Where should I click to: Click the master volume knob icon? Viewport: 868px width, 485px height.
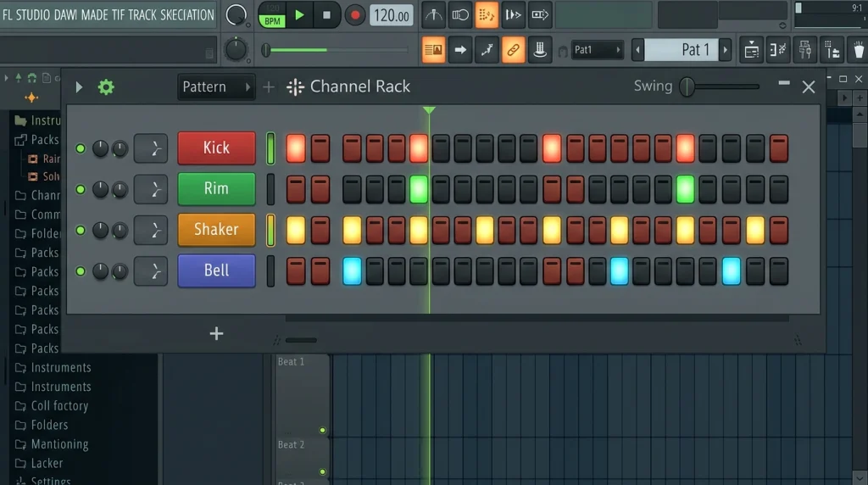click(x=236, y=15)
